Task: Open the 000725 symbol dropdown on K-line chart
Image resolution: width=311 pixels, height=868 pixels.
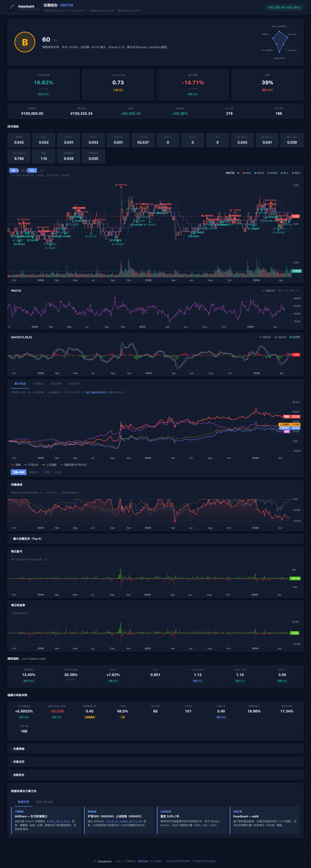Action: (x=232, y=173)
